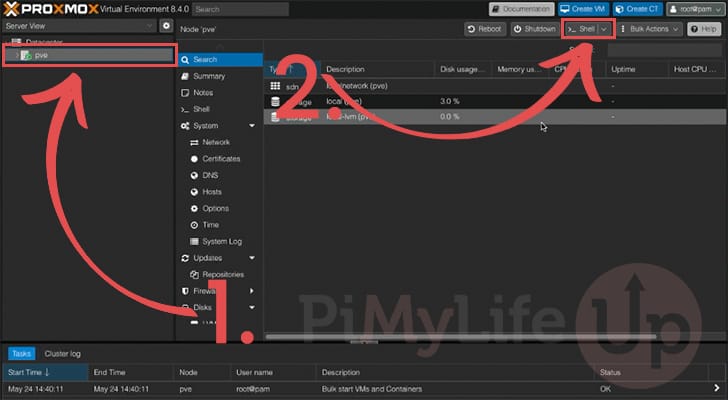Click the System gears icon
Screen dimensions: 728x400
[185, 126]
